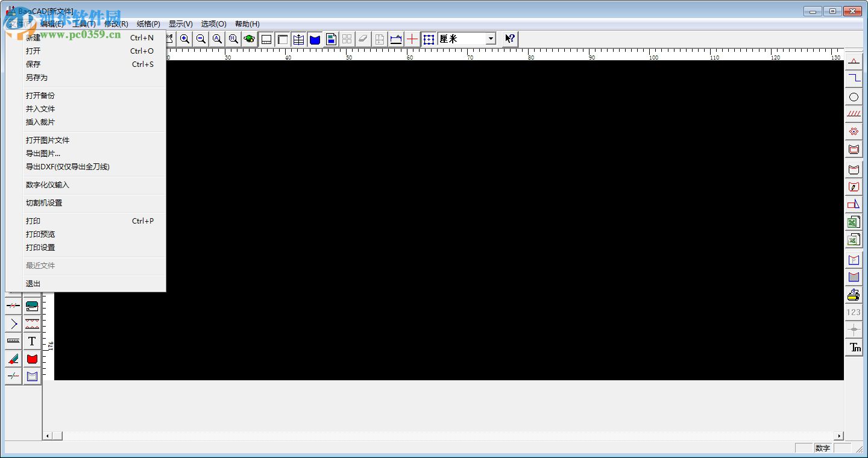The height and width of the screenshot is (458, 868).
Task: Select the T text tool in left toolbox
Action: coord(32,341)
